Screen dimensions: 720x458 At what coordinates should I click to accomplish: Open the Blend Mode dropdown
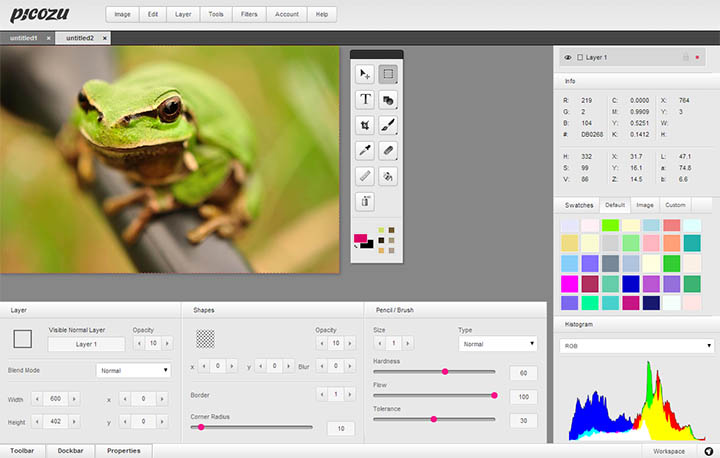coord(134,370)
